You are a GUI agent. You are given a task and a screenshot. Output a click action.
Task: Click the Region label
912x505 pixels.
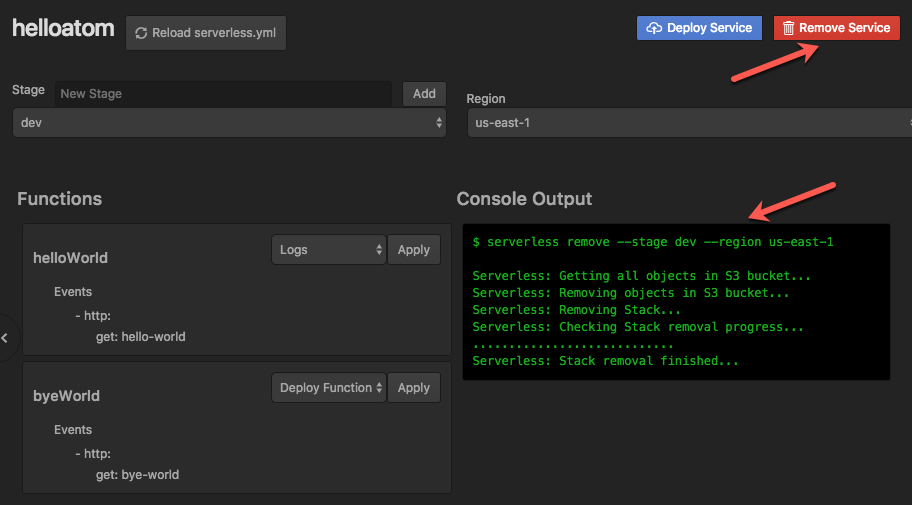pos(486,99)
